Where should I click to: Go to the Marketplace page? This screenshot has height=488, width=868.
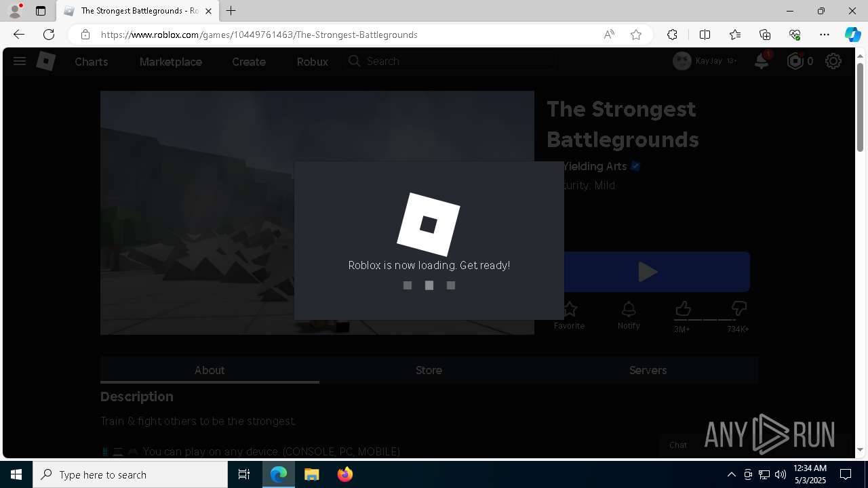point(171,62)
